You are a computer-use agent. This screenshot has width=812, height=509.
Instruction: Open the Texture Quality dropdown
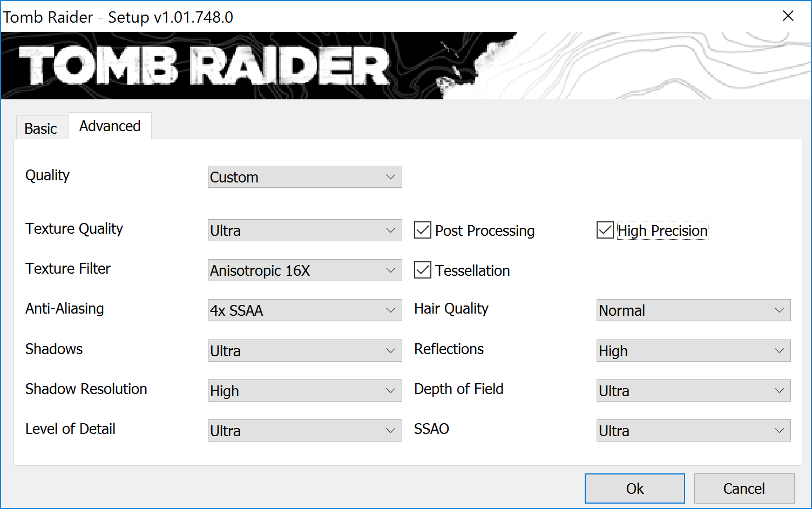304,230
